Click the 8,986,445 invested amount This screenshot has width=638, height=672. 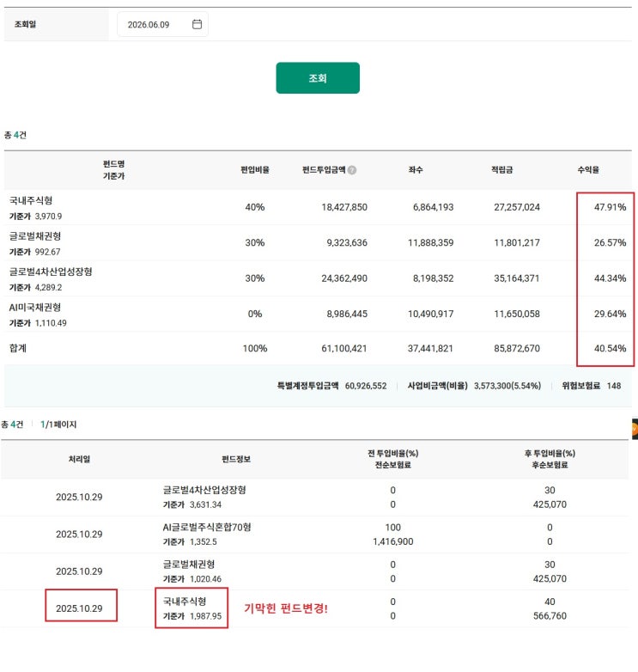pyautogui.click(x=347, y=314)
